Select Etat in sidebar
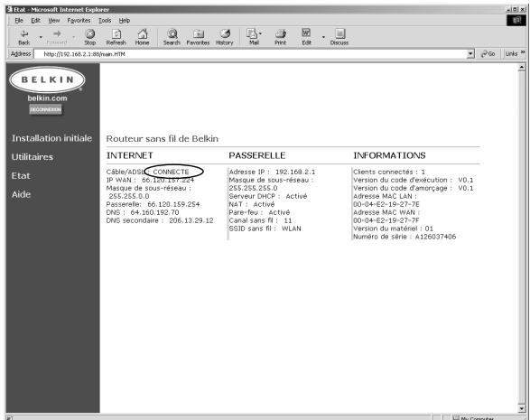The image size is (530, 420). click(x=21, y=176)
